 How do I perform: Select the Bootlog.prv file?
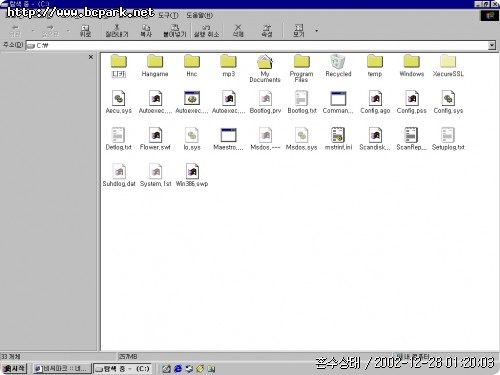[265, 102]
